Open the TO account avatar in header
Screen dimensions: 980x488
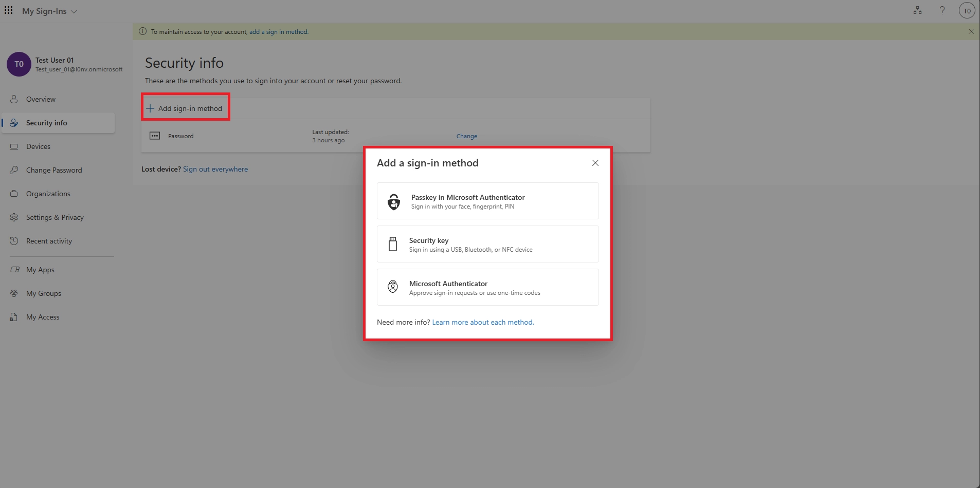click(967, 11)
